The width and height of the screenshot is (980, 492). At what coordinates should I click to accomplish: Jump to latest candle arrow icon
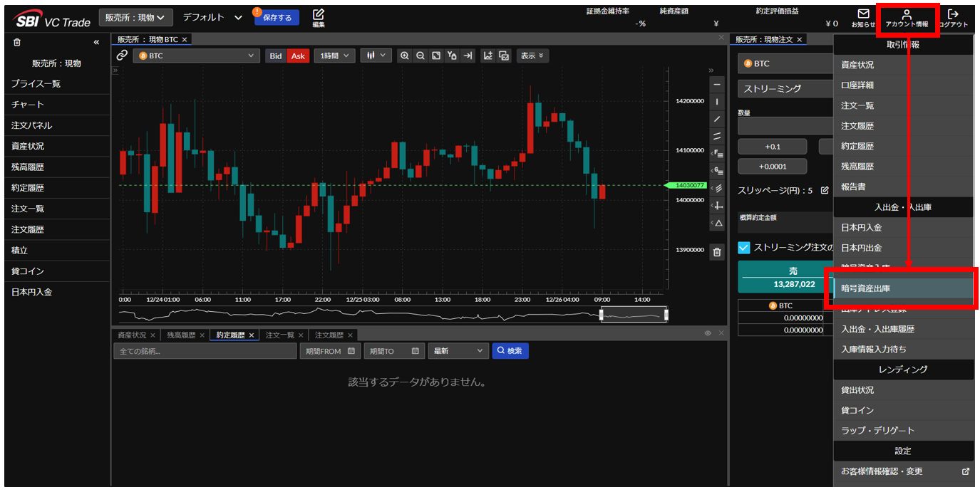click(x=468, y=56)
